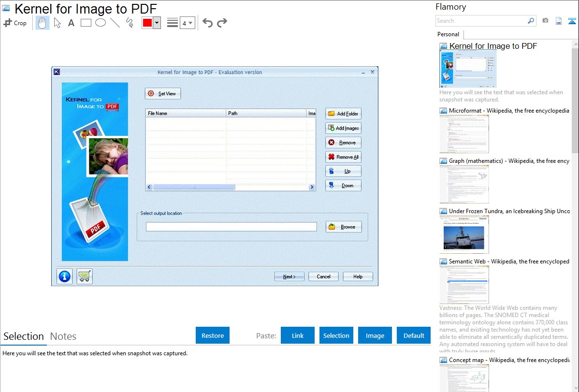Screen dimensions: 579x392
Task: Click the file list's left scroll arrow
Action: pos(149,187)
